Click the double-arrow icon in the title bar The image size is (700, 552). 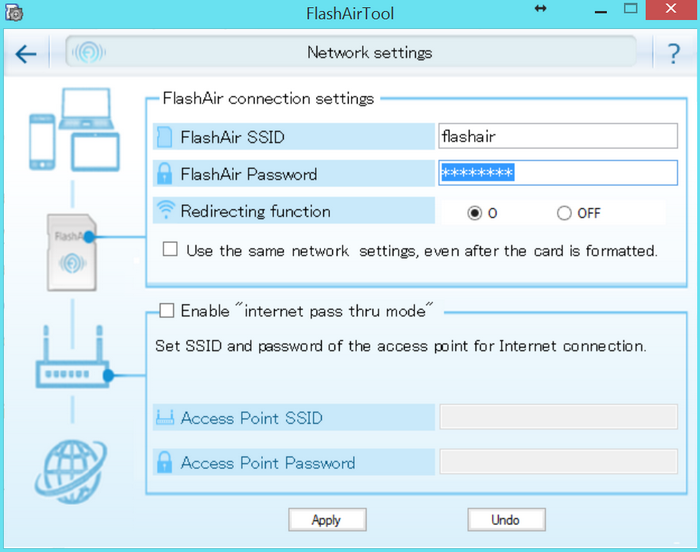coord(541,8)
